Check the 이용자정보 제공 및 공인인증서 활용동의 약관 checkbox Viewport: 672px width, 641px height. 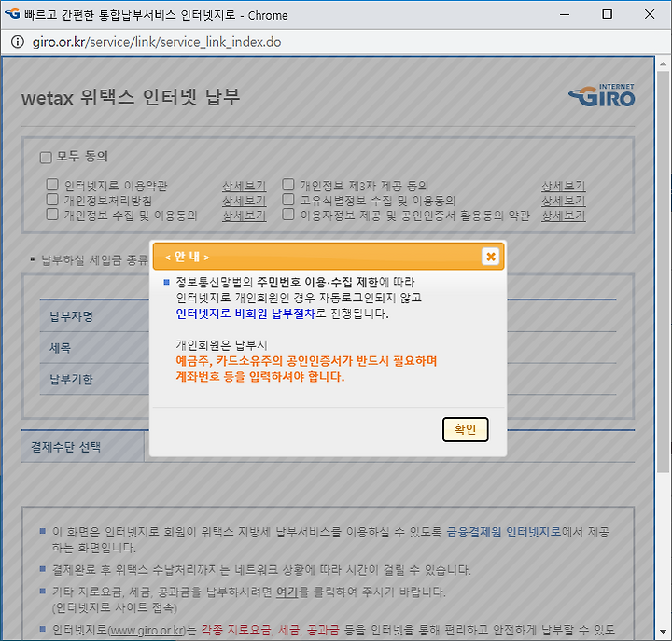click(288, 214)
